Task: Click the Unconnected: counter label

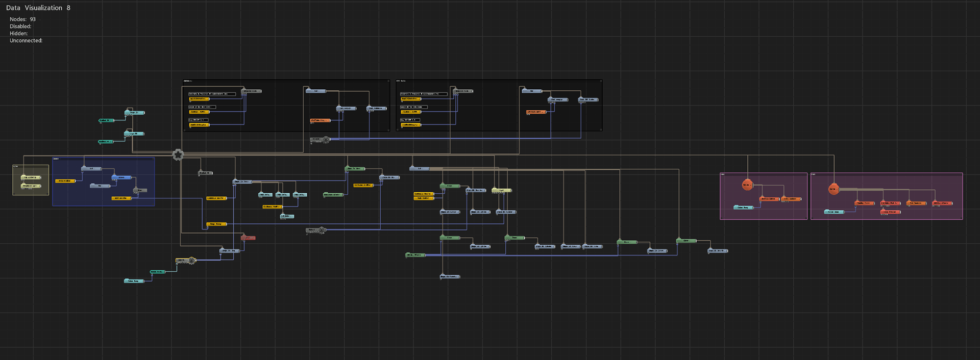Action: (x=26, y=41)
